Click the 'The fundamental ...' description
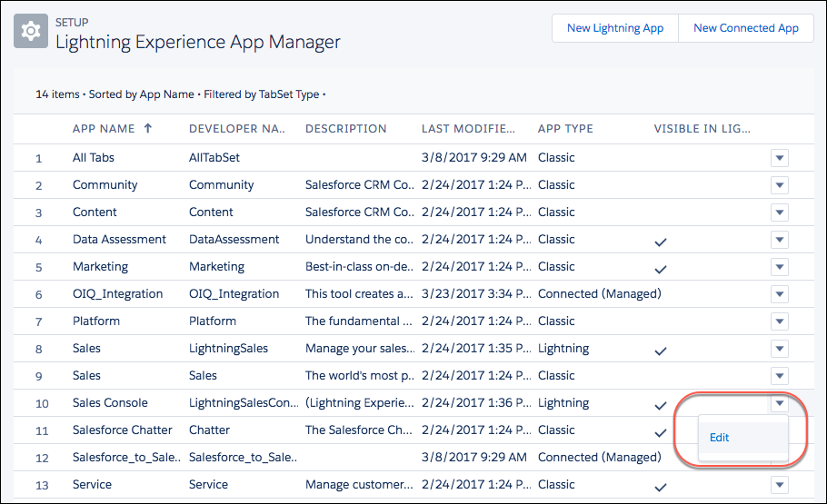 [x=359, y=321]
